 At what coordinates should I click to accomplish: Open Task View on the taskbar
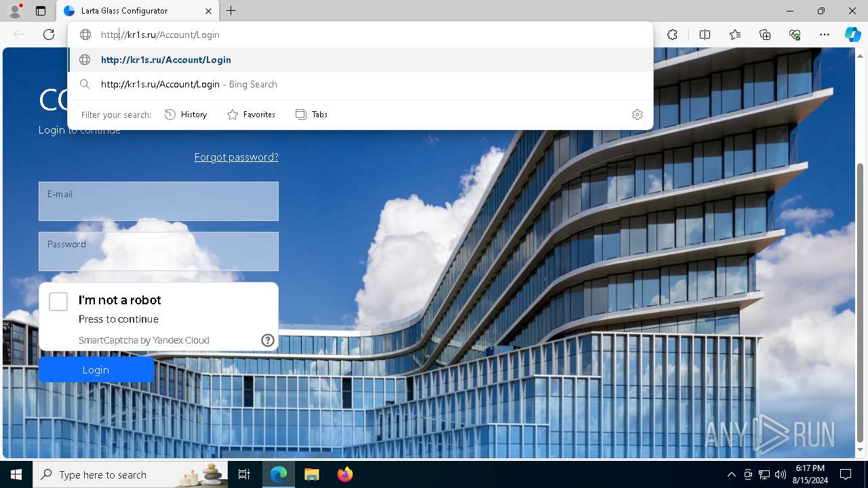pos(244,474)
